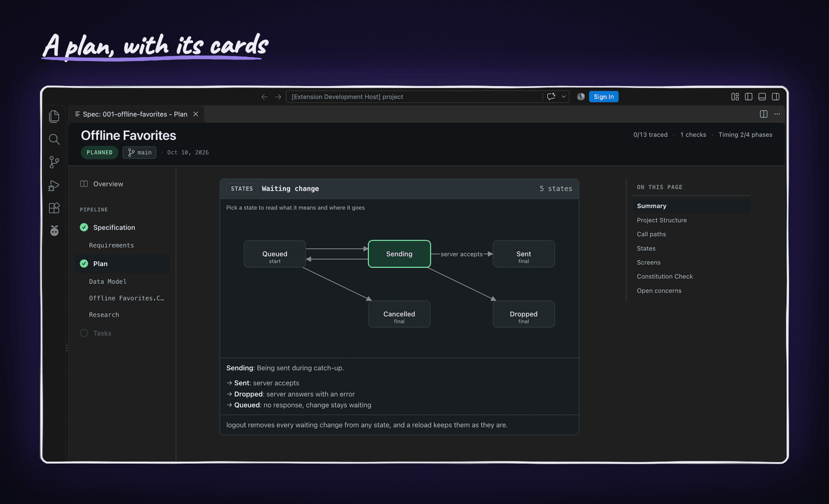Open the chat icon in title bar
Viewport: 829px width, 504px height.
tap(551, 97)
